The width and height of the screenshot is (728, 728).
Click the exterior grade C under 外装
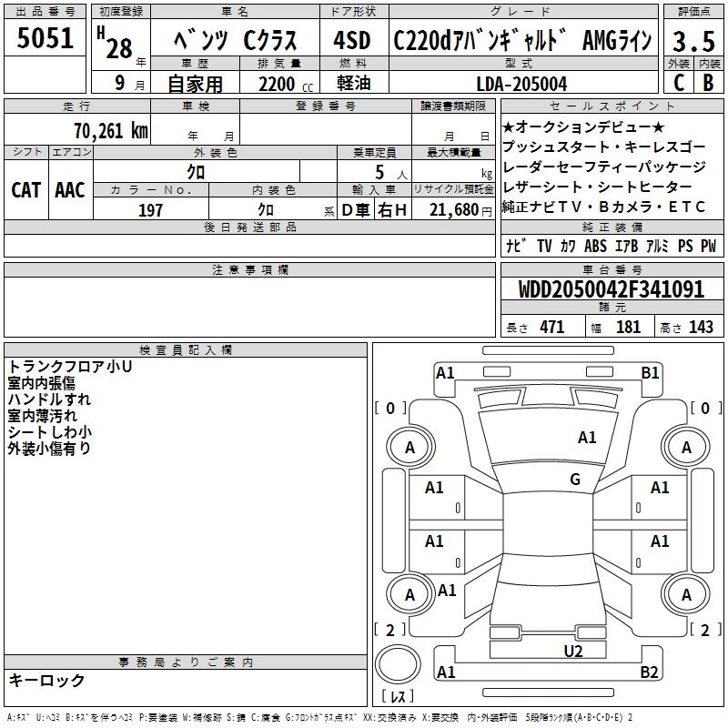click(x=679, y=83)
